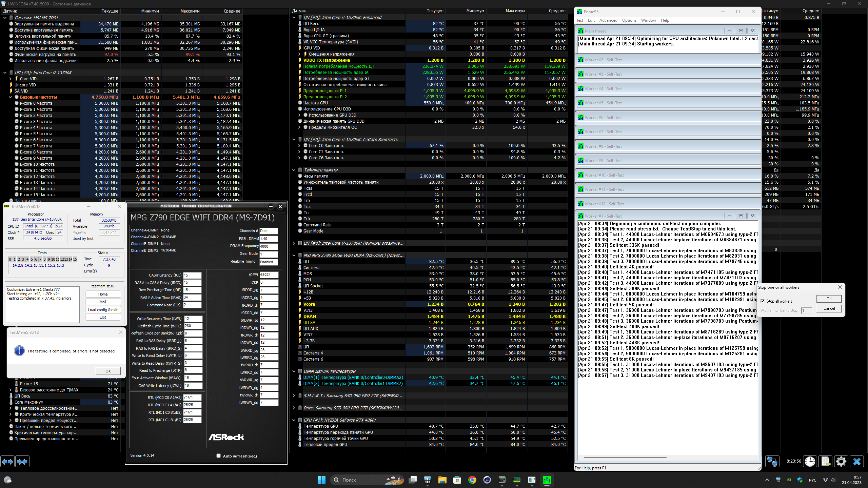
Task: Click NVIDIA tray icon in system tray
Action: 789,480
